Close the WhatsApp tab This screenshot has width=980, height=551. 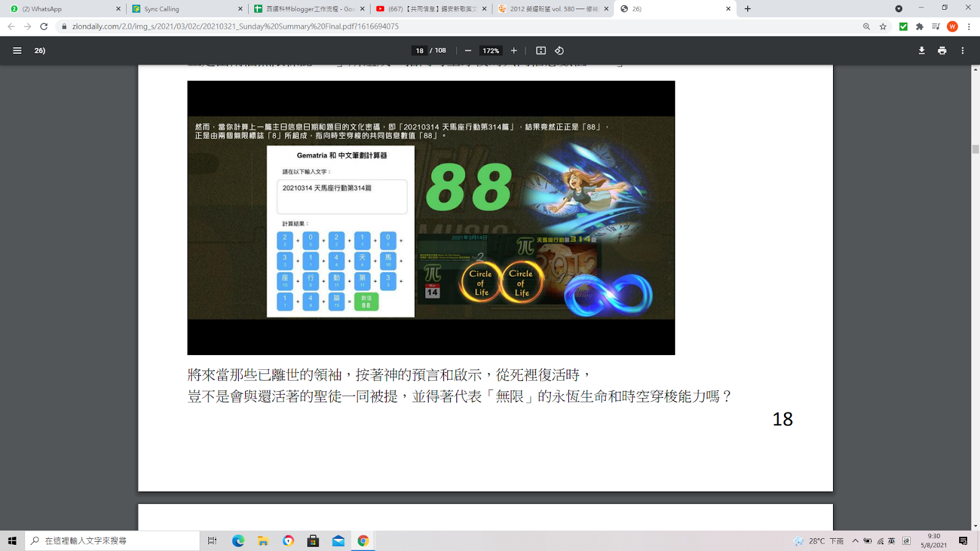point(118,9)
